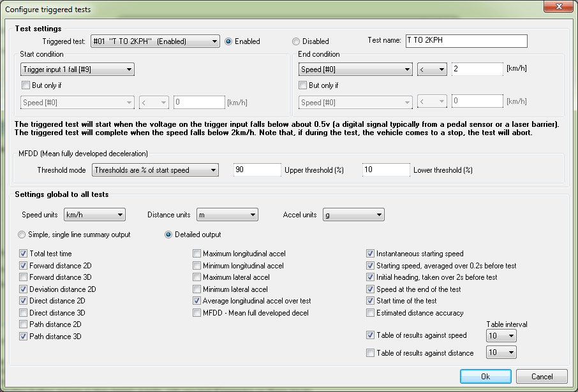Click the Test name input field
The height and width of the screenshot is (392, 578).
[x=466, y=41]
